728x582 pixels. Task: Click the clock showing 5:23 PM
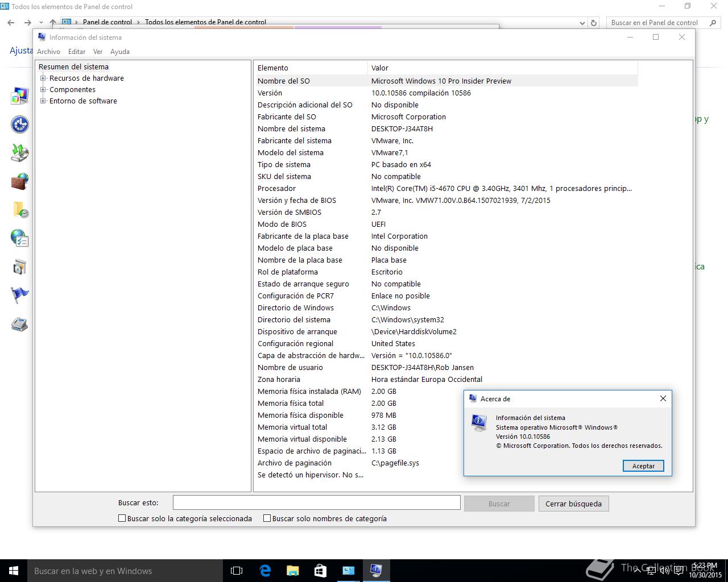(705, 570)
